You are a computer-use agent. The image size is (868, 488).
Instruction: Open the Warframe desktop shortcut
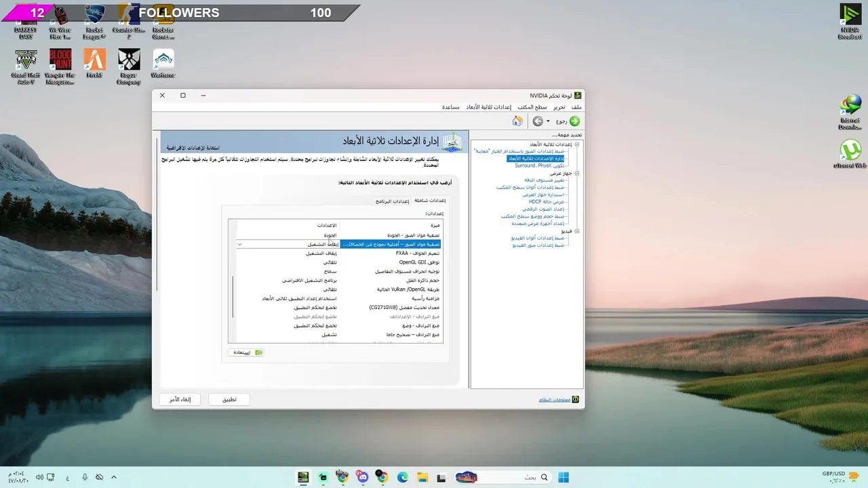[x=163, y=64]
